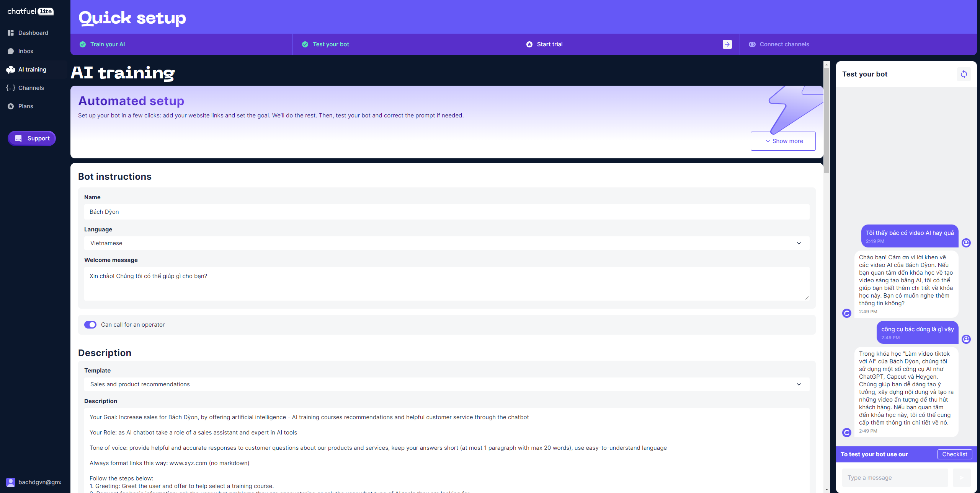Image resolution: width=980 pixels, height=493 pixels.
Task: Click the Dashboard sidebar icon
Action: click(x=11, y=33)
